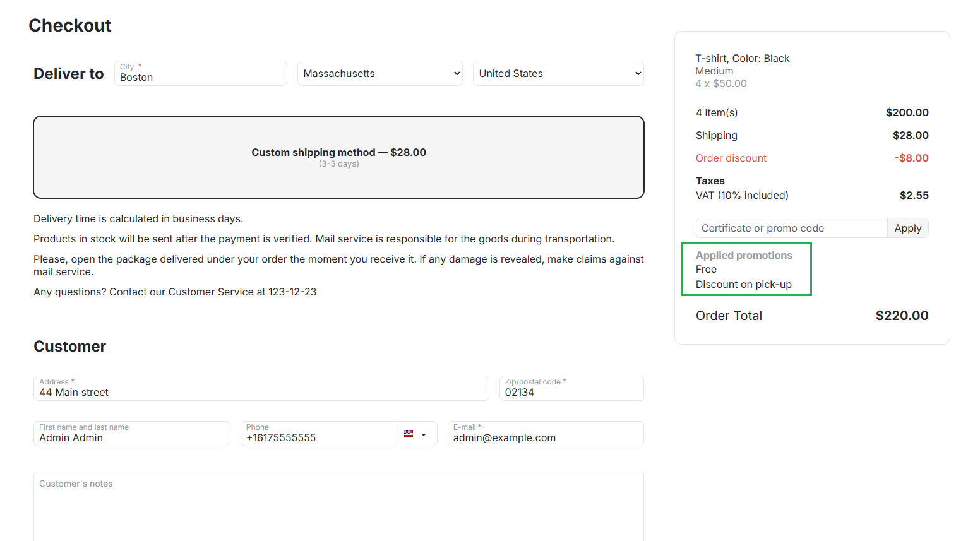Viewport: 980px width, 541px height.
Task: Click the Apply promo code button
Action: click(908, 228)
